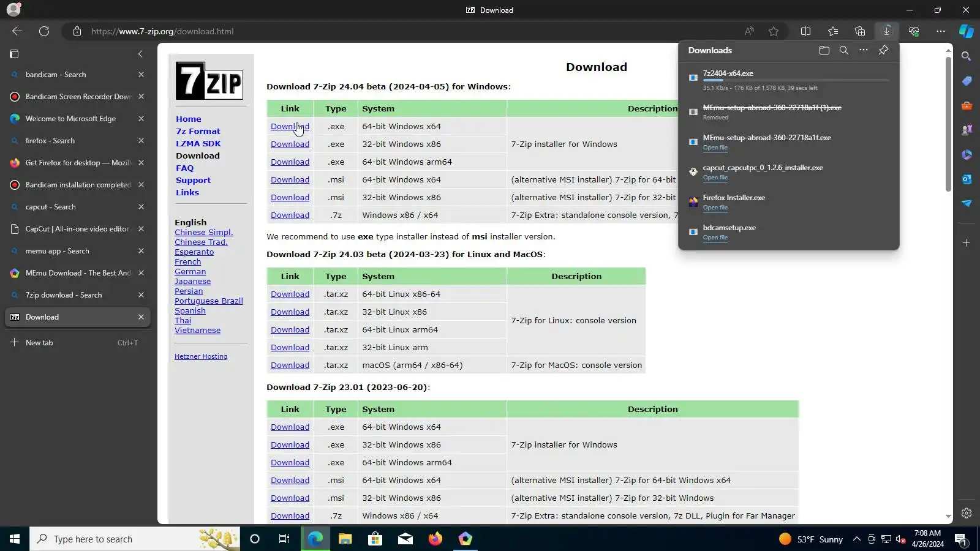
Task: Switch to firefox - Search tab
Action: [x=77, y=141]
